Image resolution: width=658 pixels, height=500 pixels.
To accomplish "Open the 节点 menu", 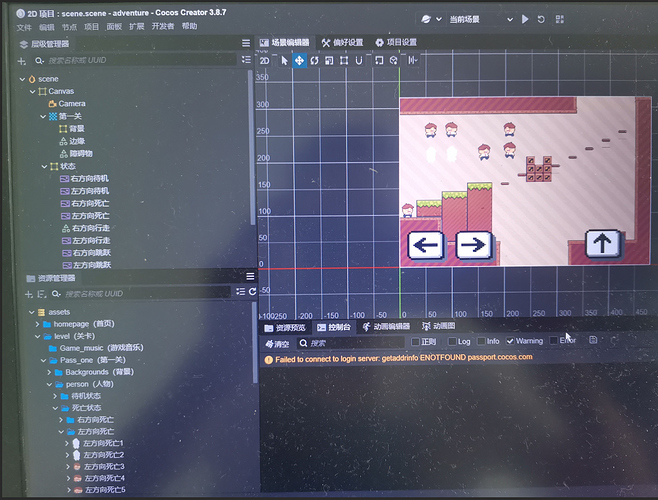I will point(69,27).
